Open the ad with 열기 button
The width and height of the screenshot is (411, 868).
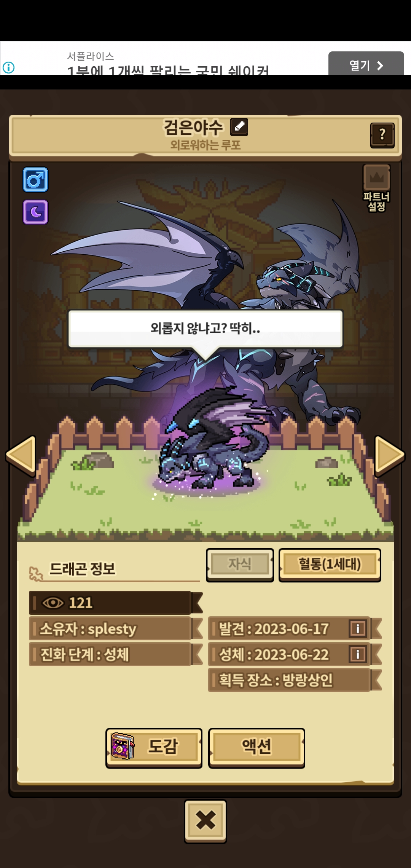(366, 64)
